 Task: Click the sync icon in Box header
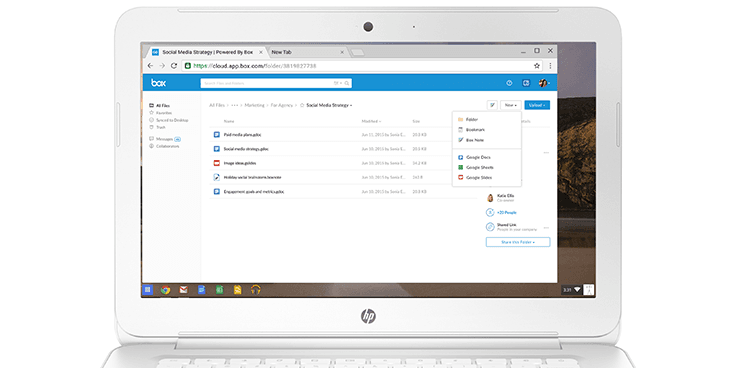526,83
